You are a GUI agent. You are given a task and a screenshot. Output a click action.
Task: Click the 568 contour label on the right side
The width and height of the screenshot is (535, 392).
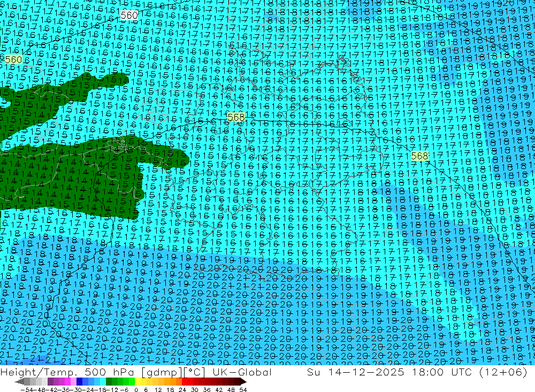419,156
